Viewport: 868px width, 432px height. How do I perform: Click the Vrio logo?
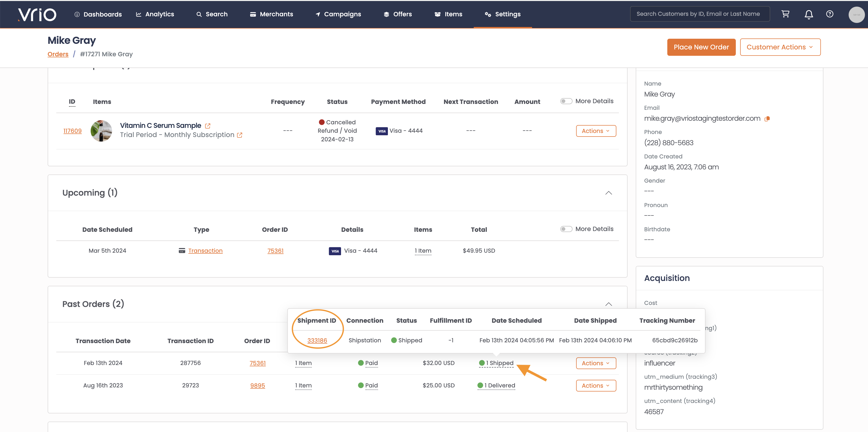(x=37, y=14)
